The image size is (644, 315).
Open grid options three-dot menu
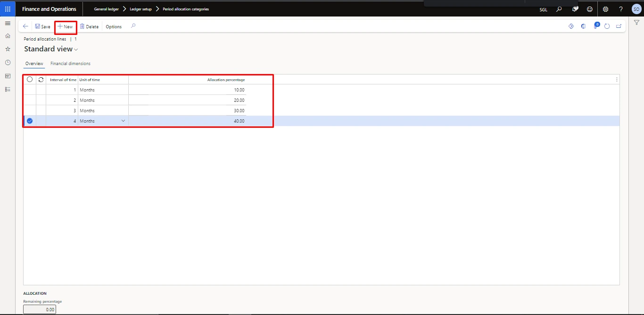click(x=617, y=80)
